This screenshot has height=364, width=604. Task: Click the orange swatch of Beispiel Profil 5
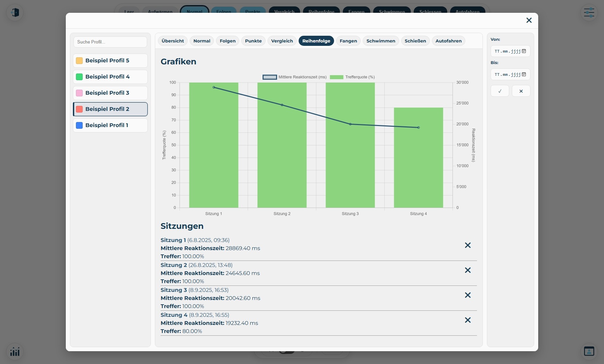click(x=79, y=61)
